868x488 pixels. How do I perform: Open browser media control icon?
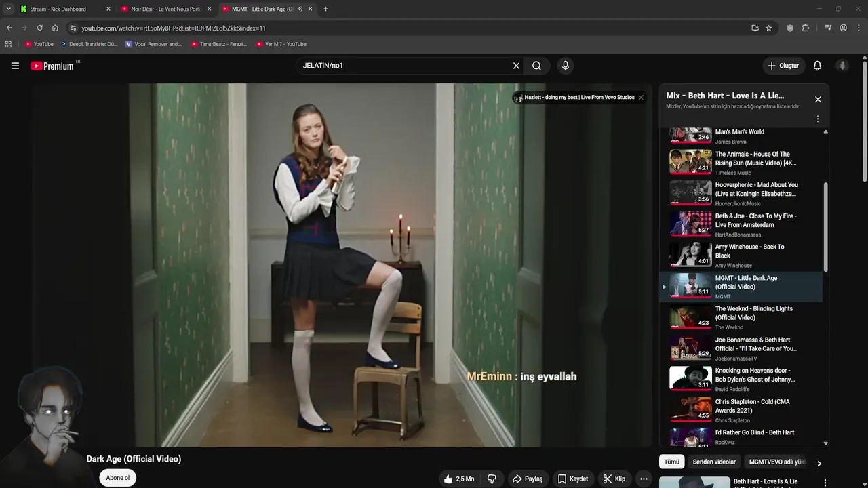click(828, 28)
